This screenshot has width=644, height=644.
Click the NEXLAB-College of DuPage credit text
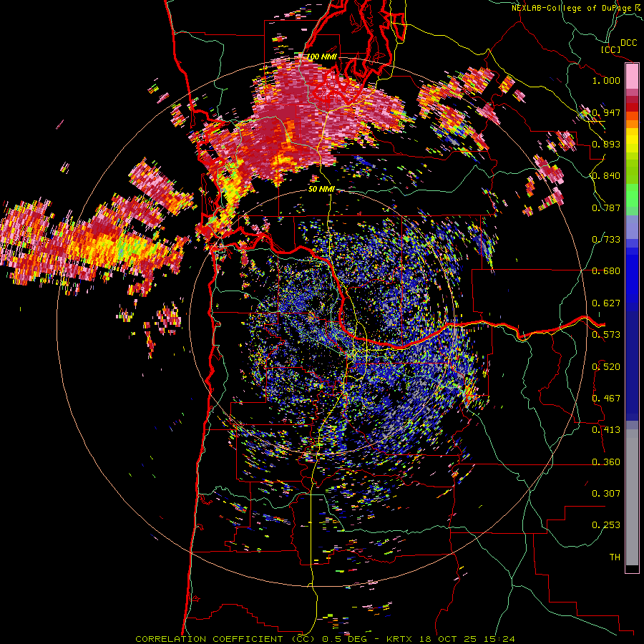tap(572, 8)
